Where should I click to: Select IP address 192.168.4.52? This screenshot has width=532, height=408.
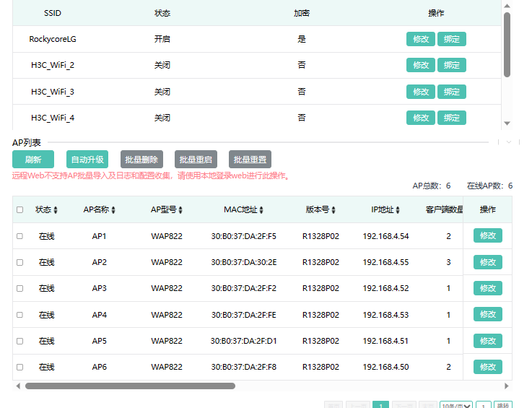pyautogui.click(x=385, y=288)
